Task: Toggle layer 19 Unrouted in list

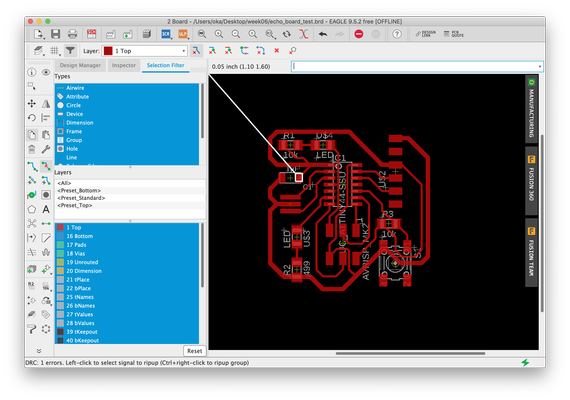Action: click(127, 262)
